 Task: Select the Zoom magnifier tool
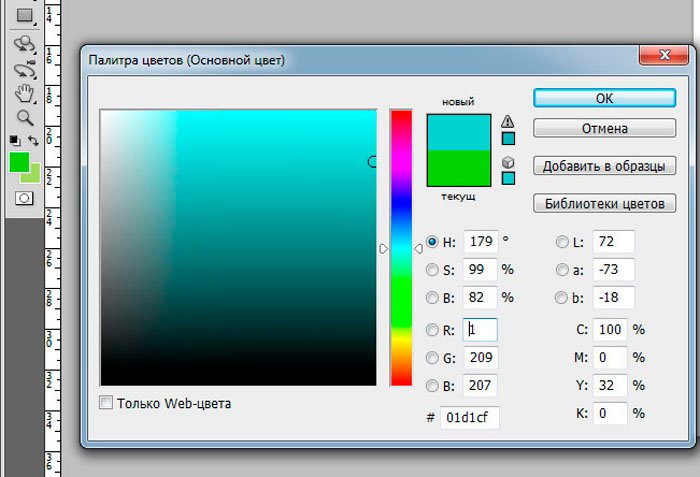click(24, 118)
